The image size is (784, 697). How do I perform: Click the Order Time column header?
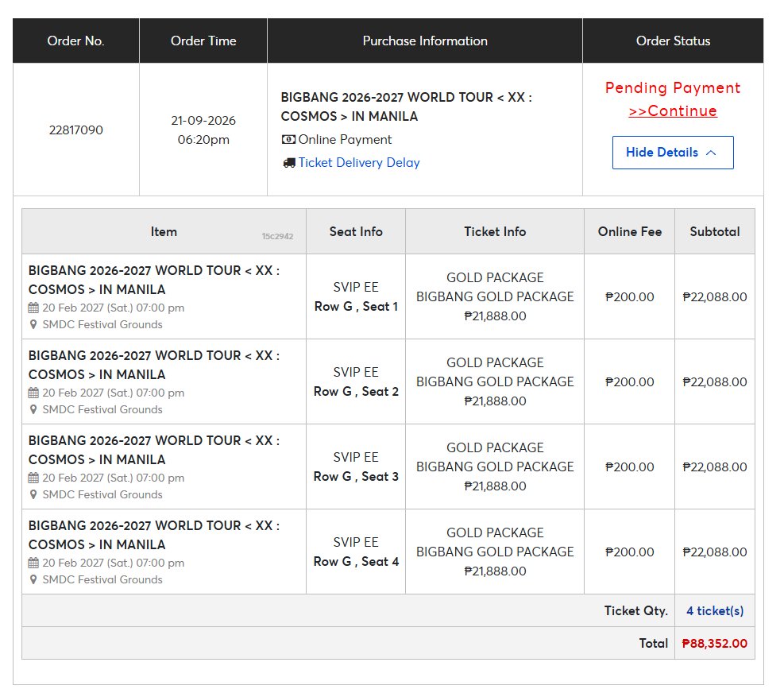[x=203, y=41]
